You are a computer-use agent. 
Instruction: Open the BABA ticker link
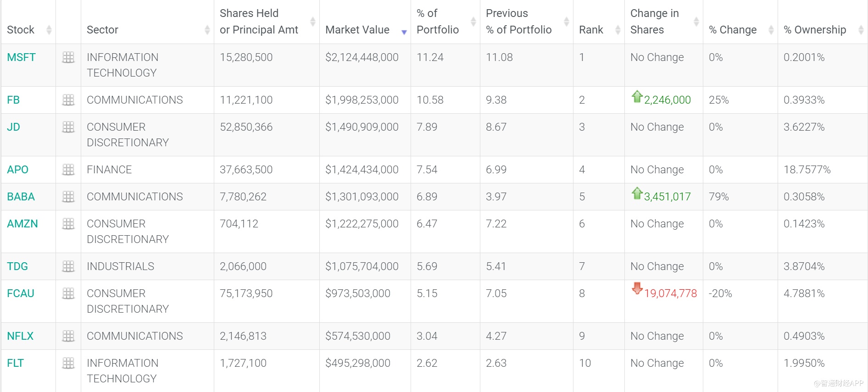pos(21,197)
